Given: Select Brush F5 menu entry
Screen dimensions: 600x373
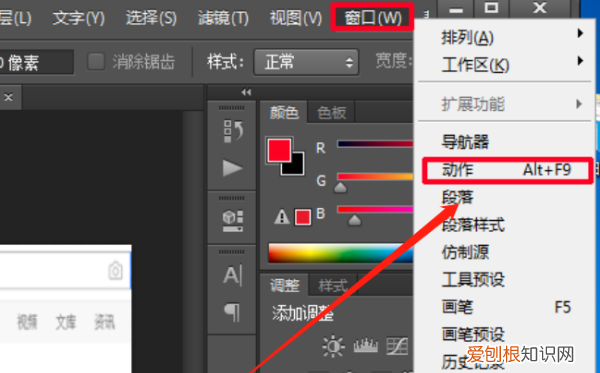Looking at the screenshot, I should (505, 307).
